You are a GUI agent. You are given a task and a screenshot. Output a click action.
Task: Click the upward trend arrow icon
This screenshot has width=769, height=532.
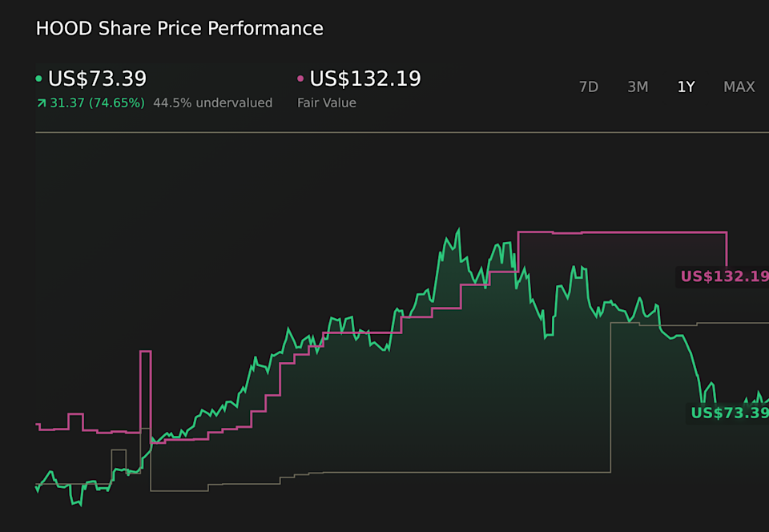pos(41,103)
